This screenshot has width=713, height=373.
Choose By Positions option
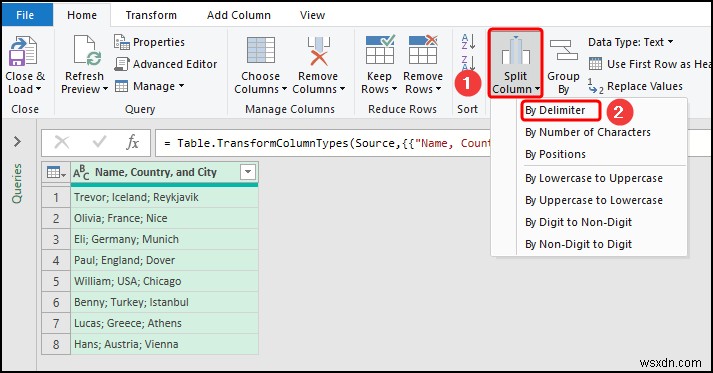tap(555, 154)
